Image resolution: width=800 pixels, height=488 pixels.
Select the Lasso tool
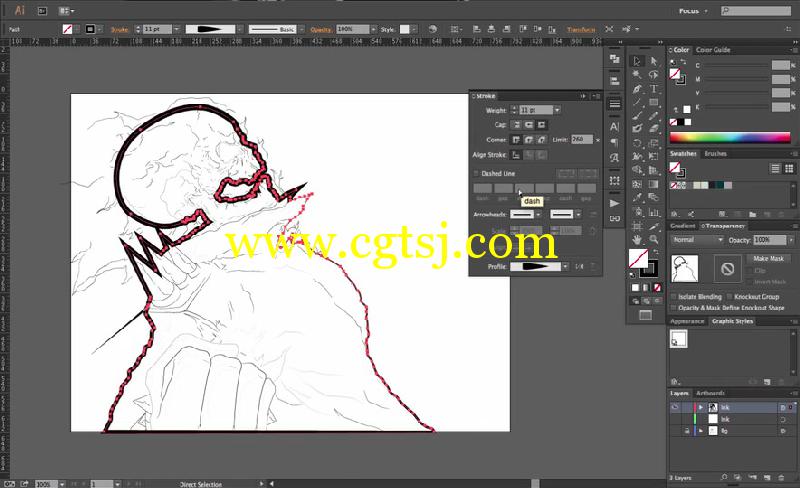click(x=654, y=75)
